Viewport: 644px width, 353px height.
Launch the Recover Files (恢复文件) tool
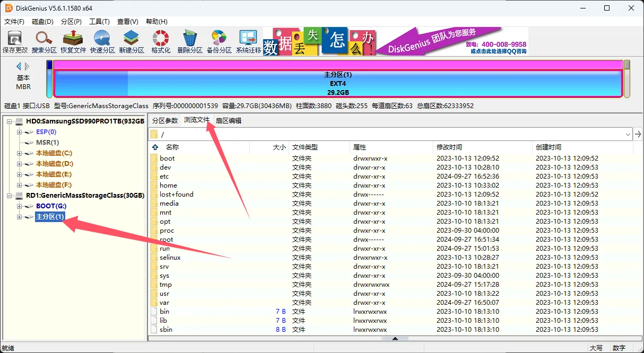(73, 41)
